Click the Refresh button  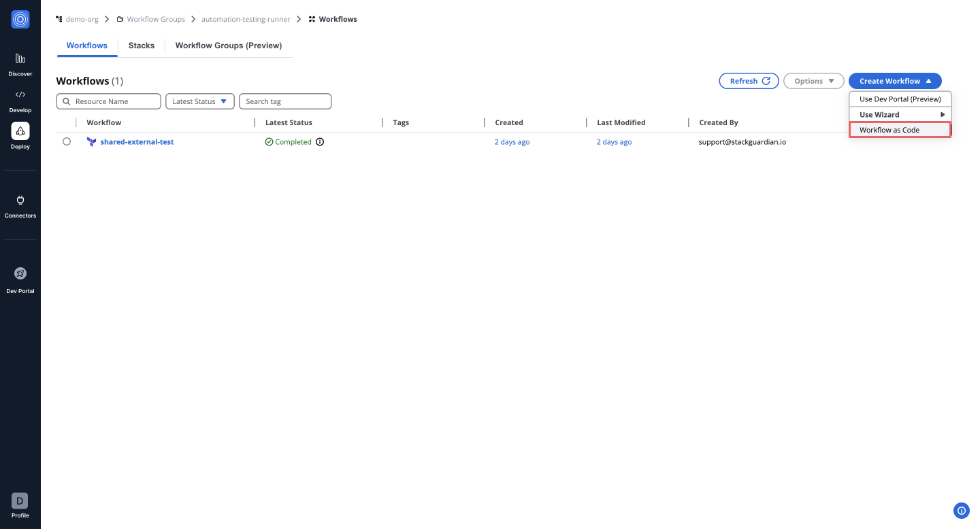pos(749,81)
